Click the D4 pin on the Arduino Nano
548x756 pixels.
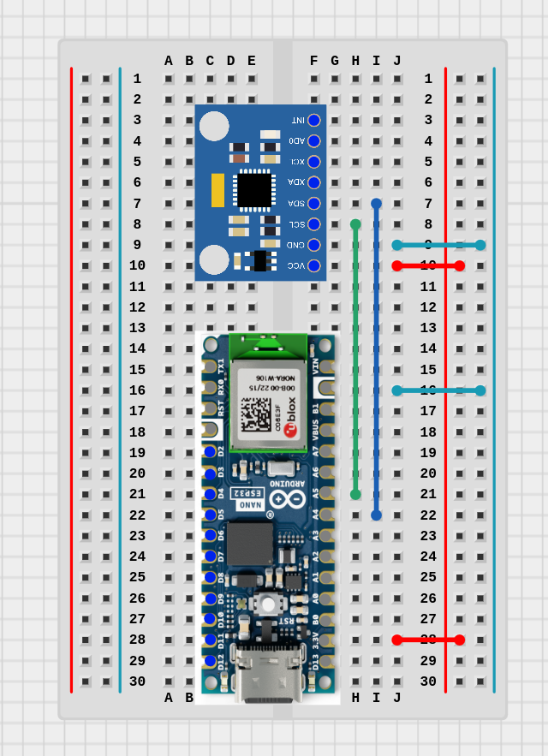tap(210, 494)
